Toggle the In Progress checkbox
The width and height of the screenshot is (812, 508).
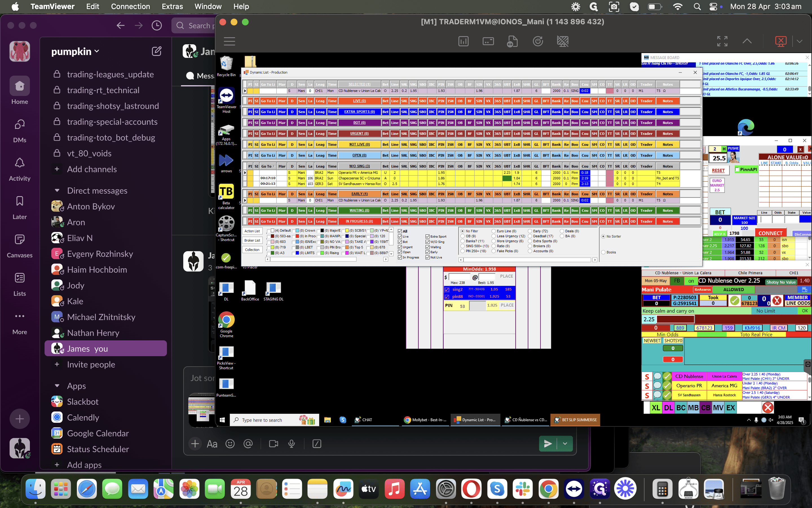400,257
